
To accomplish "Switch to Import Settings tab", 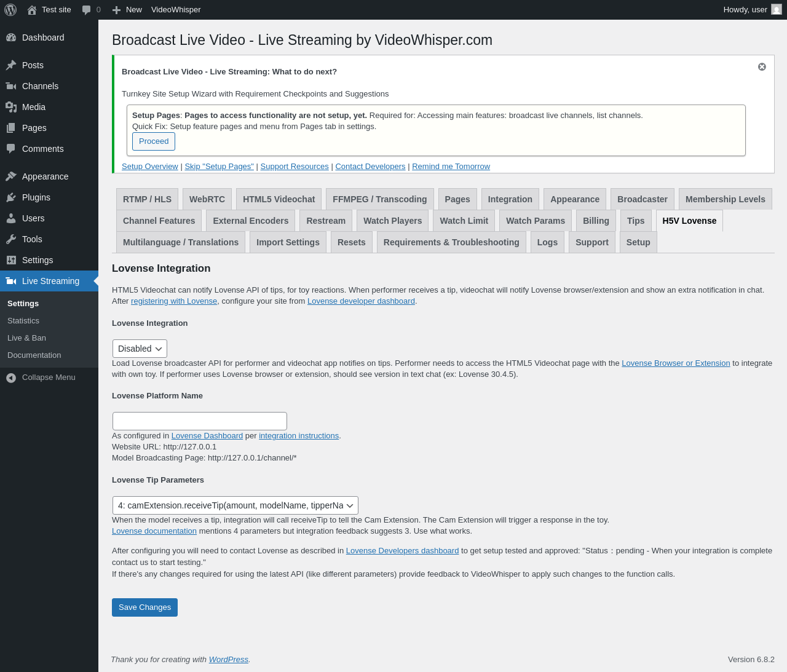I will [288, 242].
